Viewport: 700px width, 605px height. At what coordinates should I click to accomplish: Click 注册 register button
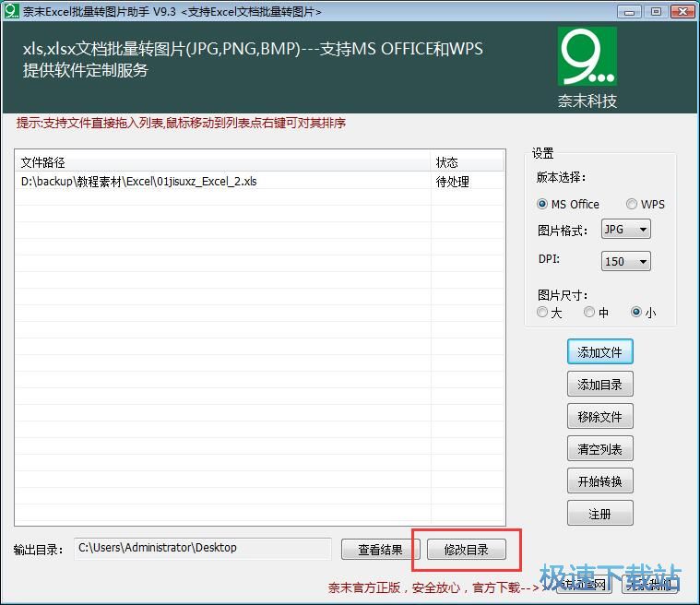coord(600,514)
